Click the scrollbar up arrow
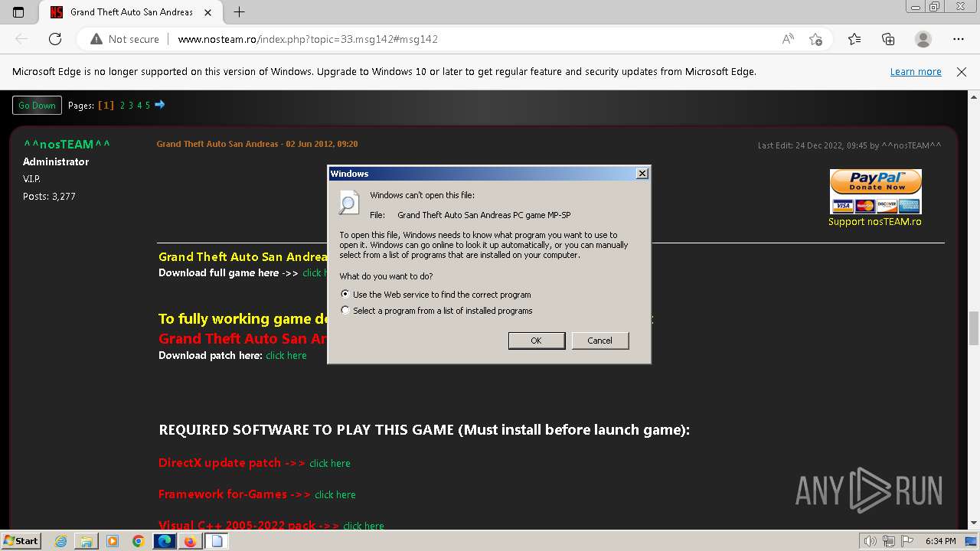980x551 pixels. (974, 97)
